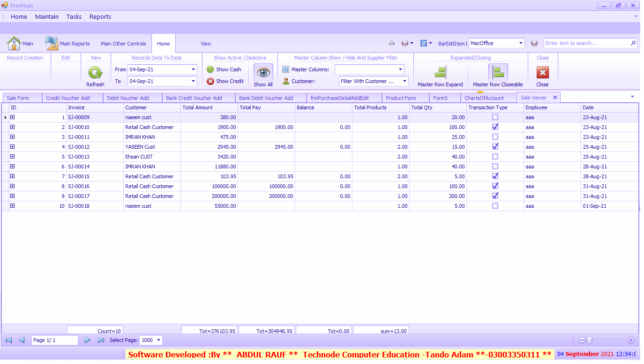The width and height of the screenshot is (644, 364).
Task: Adjust the zoom slider handle
Action: tap(590, 340)
